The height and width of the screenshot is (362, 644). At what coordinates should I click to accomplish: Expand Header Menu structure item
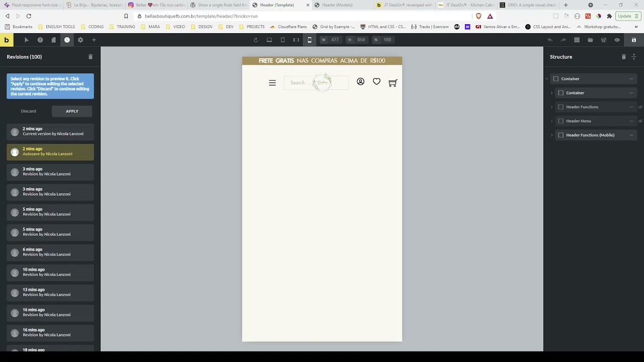point(552,121)
